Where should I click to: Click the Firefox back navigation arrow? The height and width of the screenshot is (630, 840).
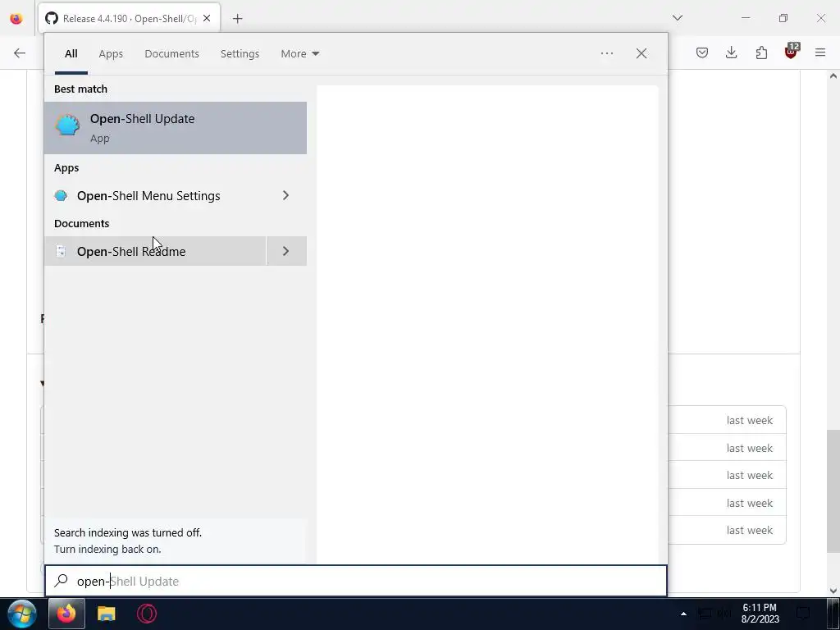point(20,53)
